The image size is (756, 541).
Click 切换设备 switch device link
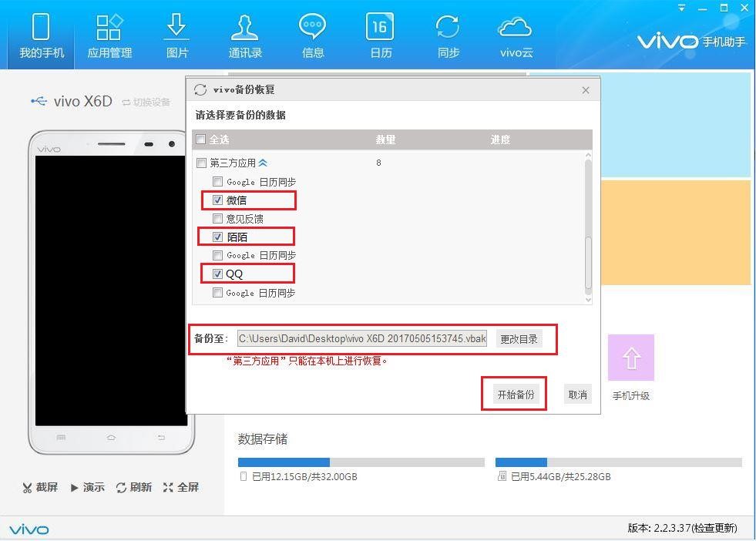(146, 102)
